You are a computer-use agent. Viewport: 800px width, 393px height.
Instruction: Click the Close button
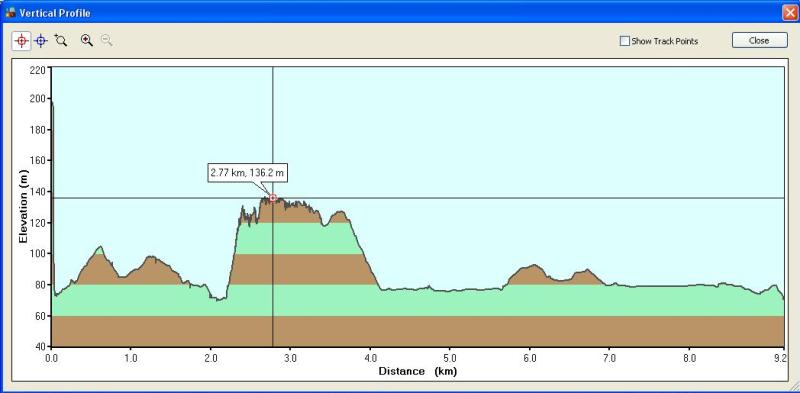pyautogui.click(x=759, y=41)
